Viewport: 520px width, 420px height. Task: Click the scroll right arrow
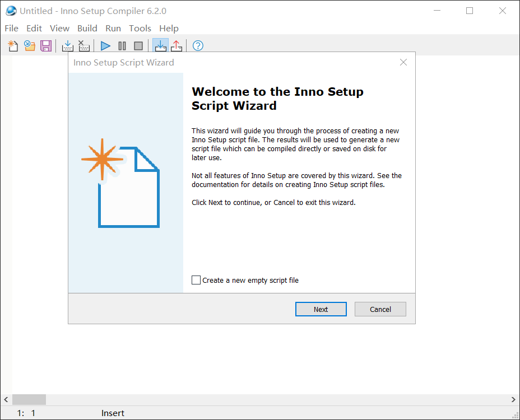513,399
